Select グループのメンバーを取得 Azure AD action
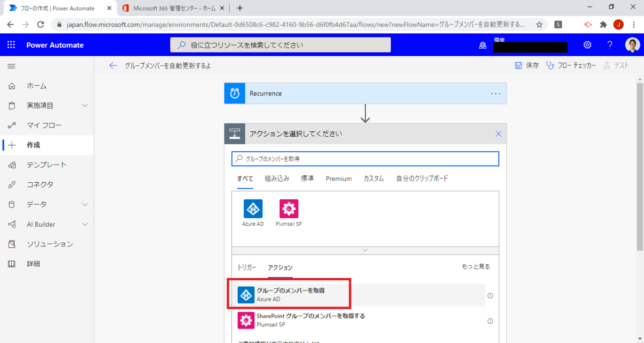 tap(358, 294)
